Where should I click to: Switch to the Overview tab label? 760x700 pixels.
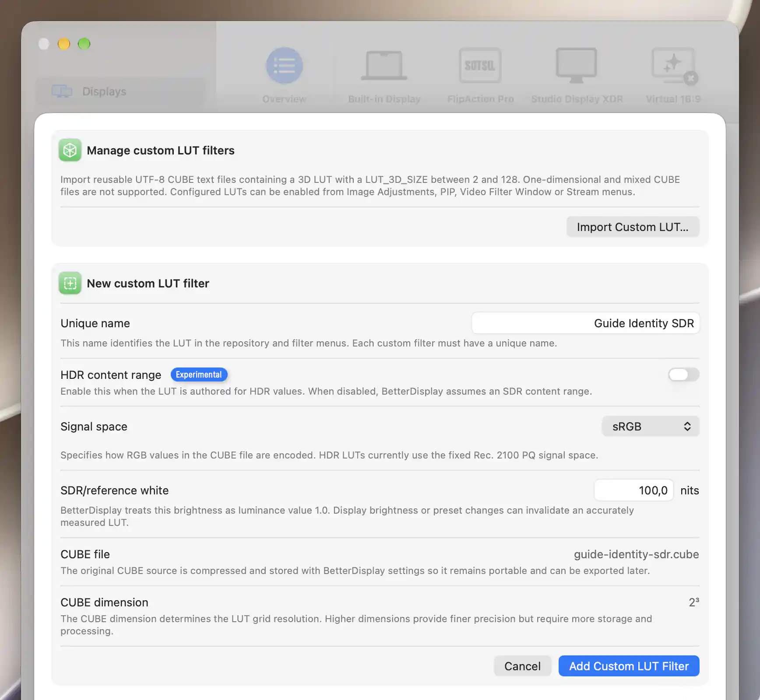pyautogui.click(x=285, y=99)
